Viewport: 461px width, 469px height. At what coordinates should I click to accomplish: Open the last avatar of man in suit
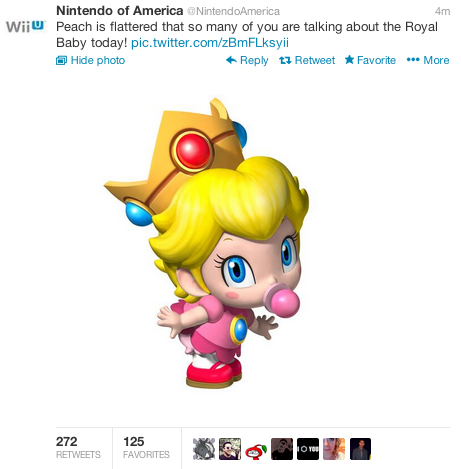pos(360,449)
